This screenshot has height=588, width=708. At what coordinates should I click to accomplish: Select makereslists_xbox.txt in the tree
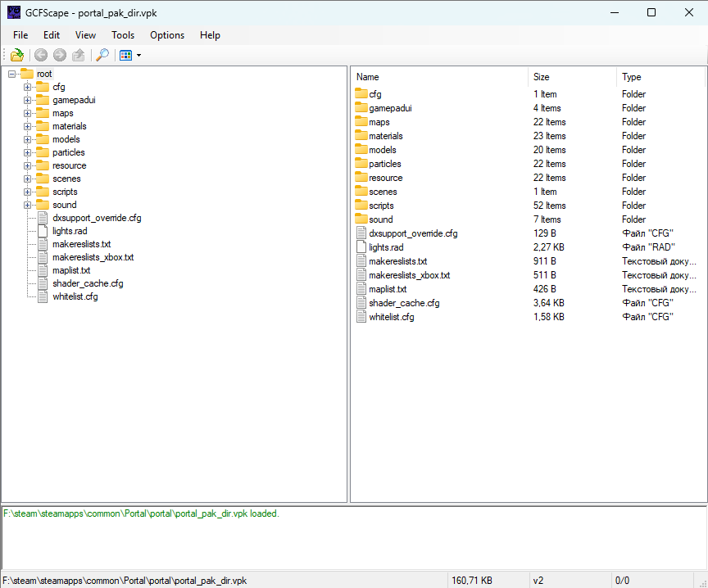93,257
